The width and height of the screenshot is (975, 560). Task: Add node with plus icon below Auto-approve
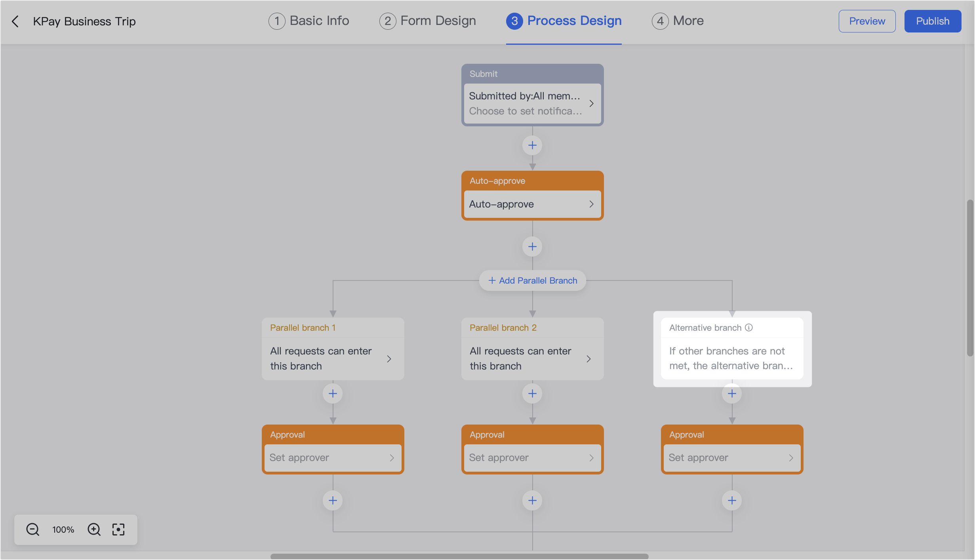[x=532, y=247]
